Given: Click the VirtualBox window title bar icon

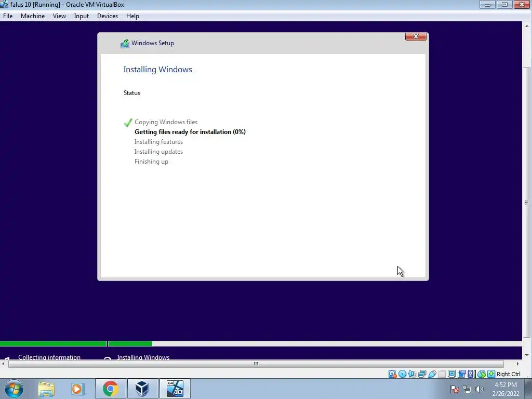Looking at the screenshot, I should (4, 4).
